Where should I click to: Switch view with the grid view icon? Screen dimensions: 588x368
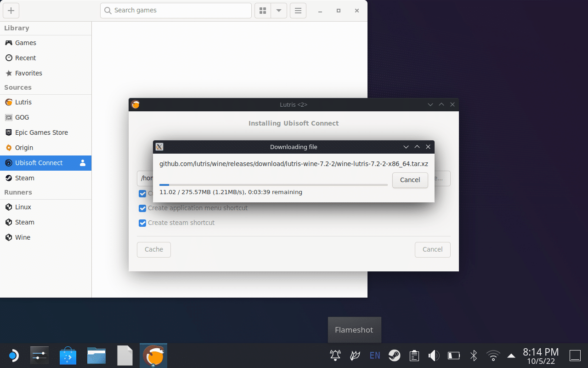click(263, 11)
